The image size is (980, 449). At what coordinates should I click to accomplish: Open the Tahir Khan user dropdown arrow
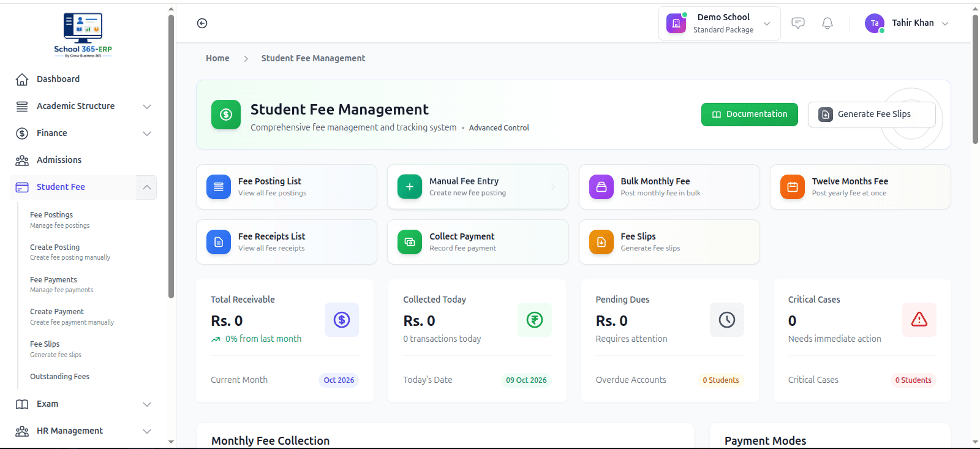pos(945,24)
